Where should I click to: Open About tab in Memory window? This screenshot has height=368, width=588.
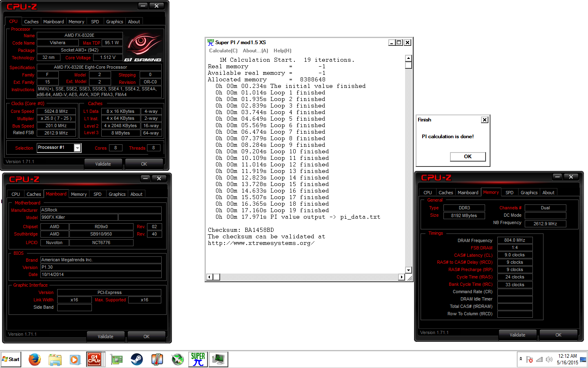(x=548, y=193)
